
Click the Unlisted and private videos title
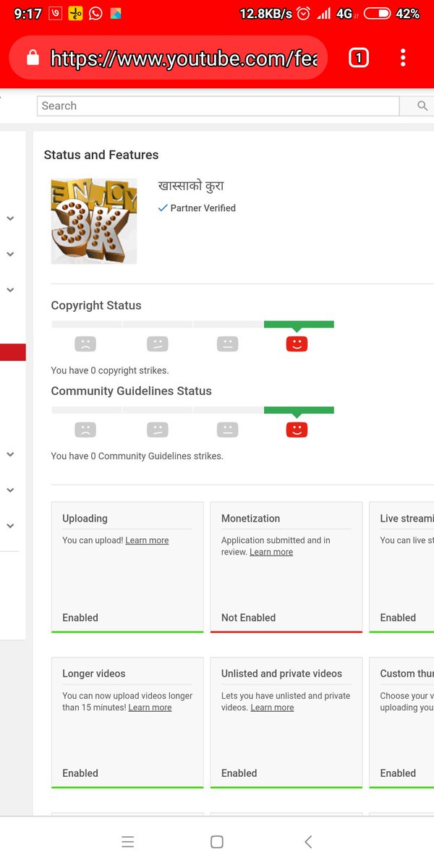pos(281,673)
